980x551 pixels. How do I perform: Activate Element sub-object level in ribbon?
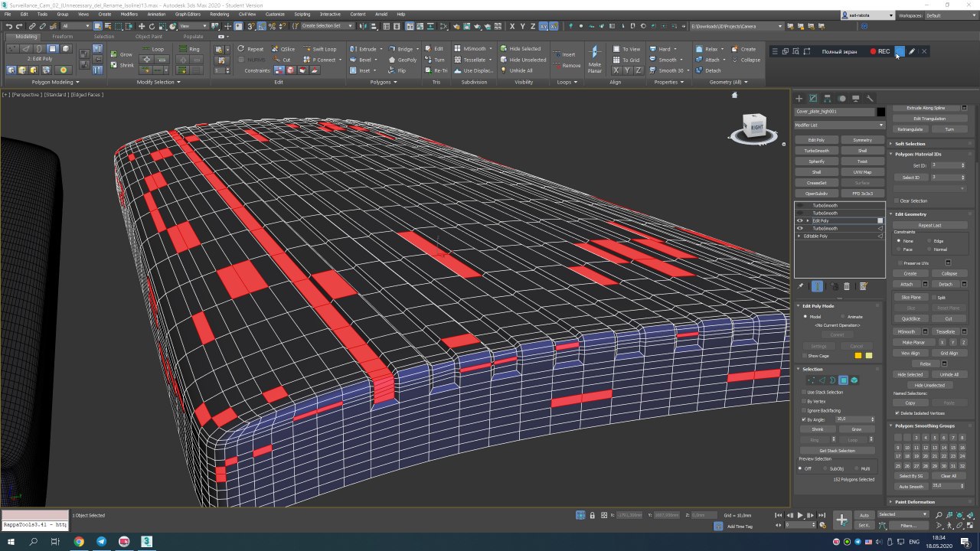tap(66, 49)
